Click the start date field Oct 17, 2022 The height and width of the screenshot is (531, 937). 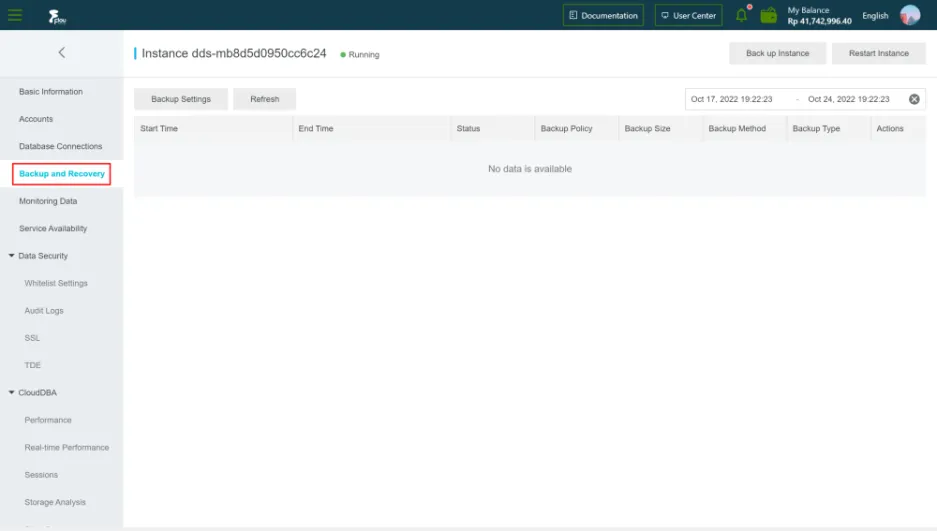tap(731, 99)
